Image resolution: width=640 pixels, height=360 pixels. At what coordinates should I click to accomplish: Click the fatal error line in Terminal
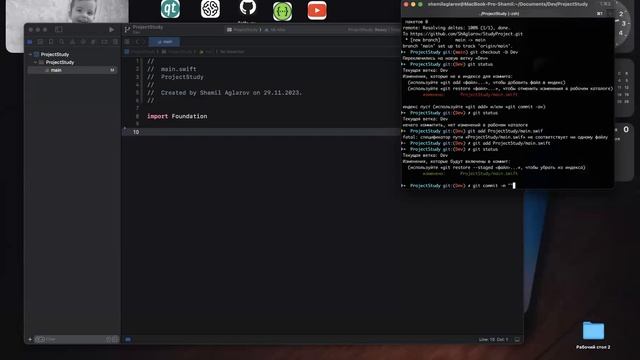[x=505, y=137]
